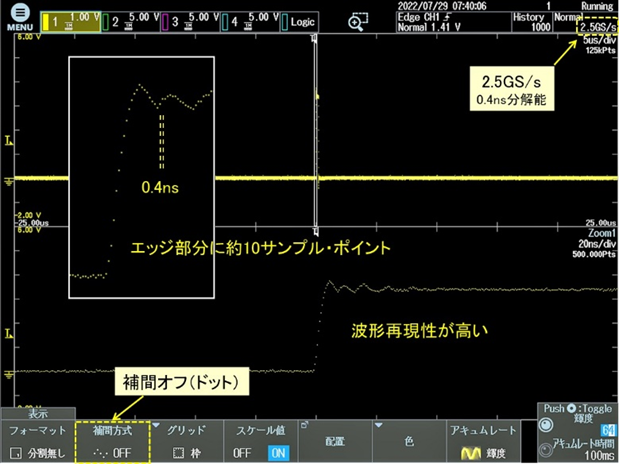Click the 2.5GS/s sample rate readout
This screenshot has width=619, height=464.
click(598, 27)
